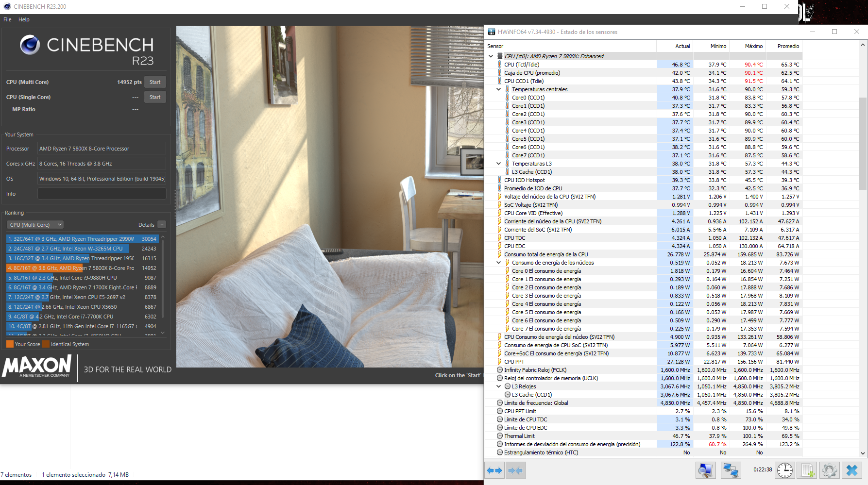Image resolution: width=868 pixels, height=485 pixels.
Task: Close sensors with the blue X icon
Action: click(x=852, y=470)
